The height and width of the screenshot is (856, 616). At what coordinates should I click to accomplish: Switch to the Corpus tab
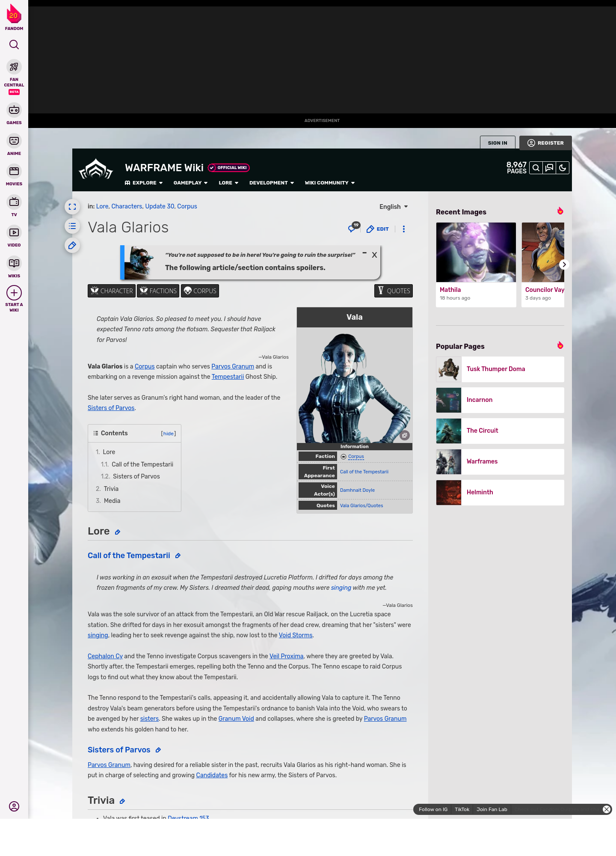click(x=200, y=291)
